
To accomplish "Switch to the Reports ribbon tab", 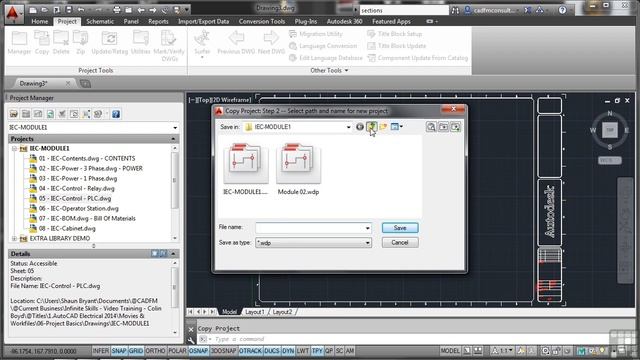I will click(x=158, y=22).
